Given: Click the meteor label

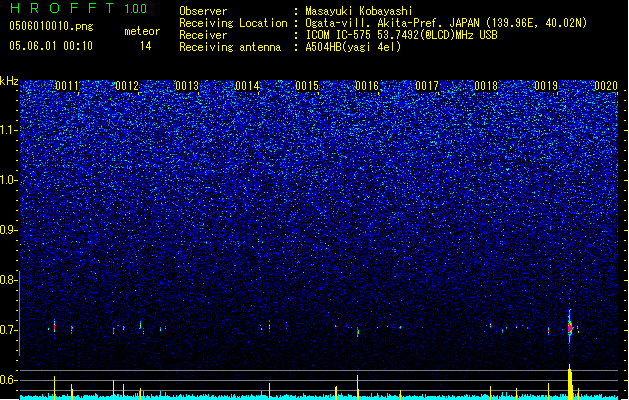Looking at the screenshot, I should pyautogui.click(x=142, y=31).
